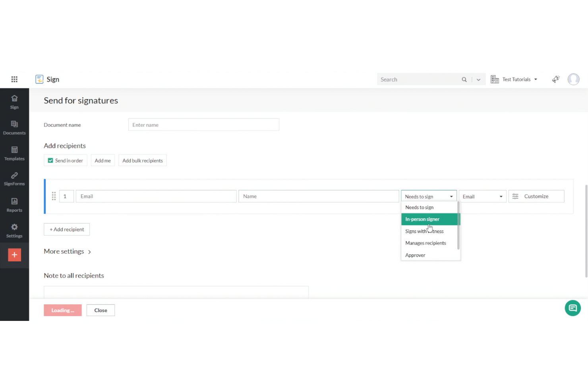The image size is (588, 392).
Task: Open the Customize field options
Action: [536, 196]
